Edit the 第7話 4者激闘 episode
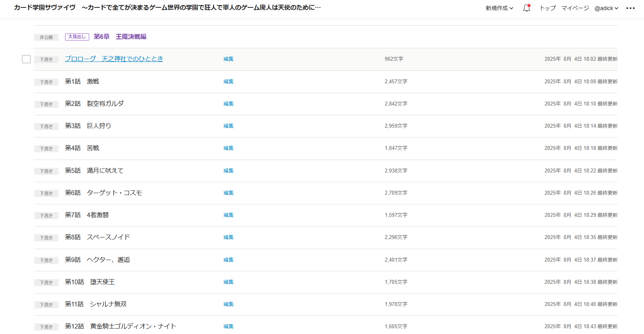 [x=228, y=215]
